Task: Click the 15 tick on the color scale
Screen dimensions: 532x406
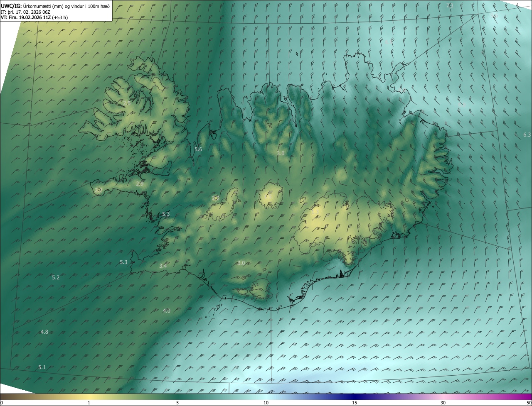Action: 355,403
